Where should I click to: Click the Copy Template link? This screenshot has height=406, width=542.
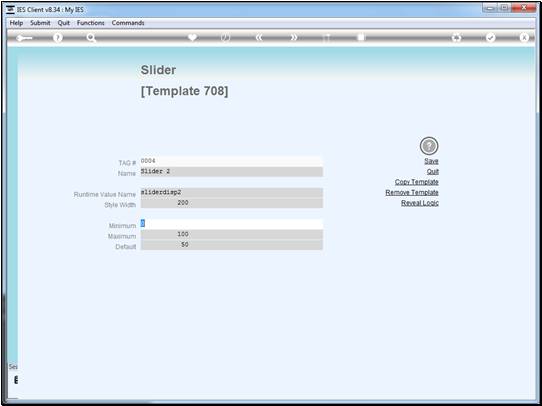pyautogui.click(x=417, y=182)
